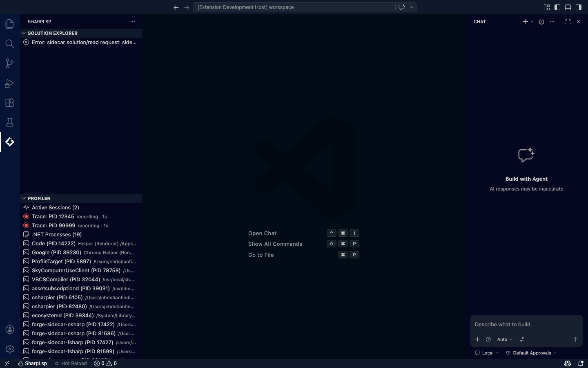Viewport: 588px width, 368px height.
Task: Select forge-sidecar-csharp (PID 81586) process
Action: coord(80,333)
